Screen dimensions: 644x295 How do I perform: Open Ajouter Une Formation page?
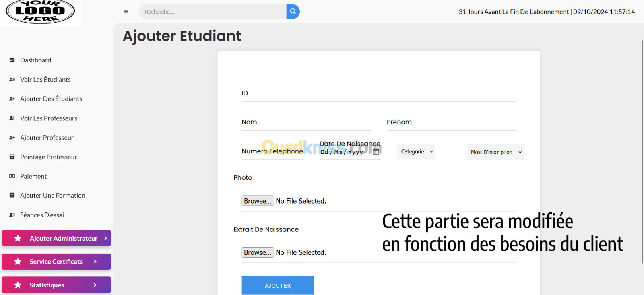(53, 196)
